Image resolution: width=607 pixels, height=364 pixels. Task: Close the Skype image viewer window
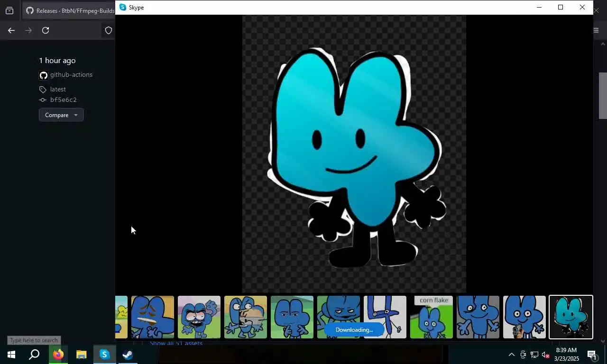click(582, 7)
